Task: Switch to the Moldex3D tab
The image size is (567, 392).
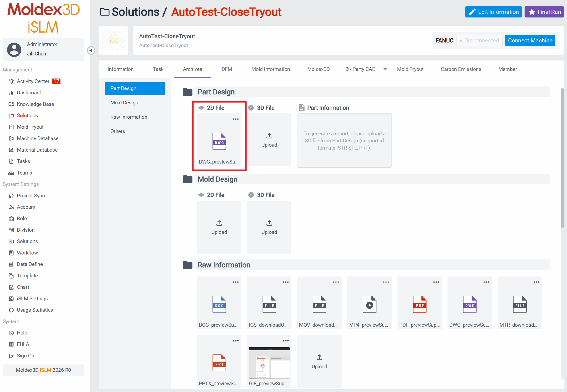Action: point(318,69)
